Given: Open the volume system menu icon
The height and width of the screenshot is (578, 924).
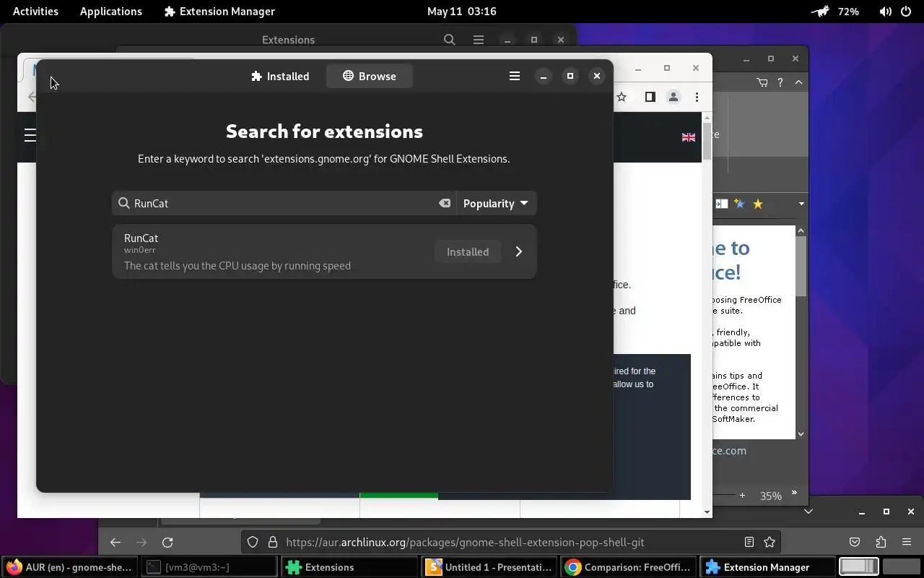Looking at the screenshot, I should [x=885, y=11].
